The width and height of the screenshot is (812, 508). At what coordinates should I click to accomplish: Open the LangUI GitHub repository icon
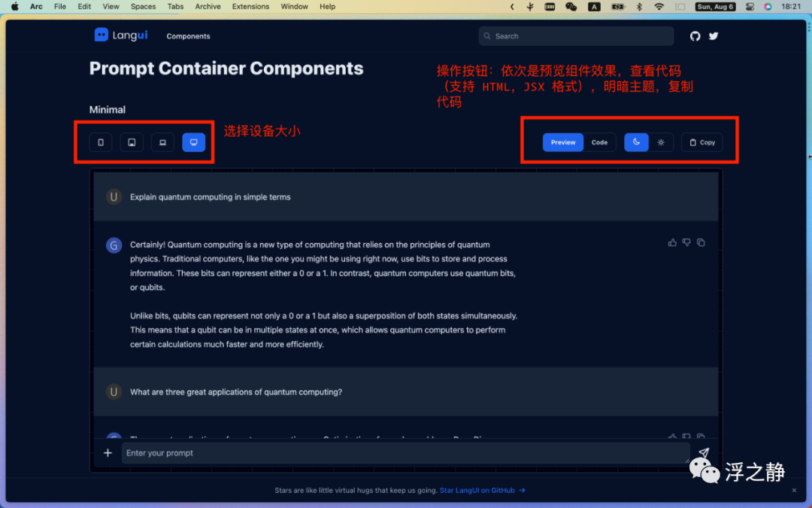coord(695,36)
